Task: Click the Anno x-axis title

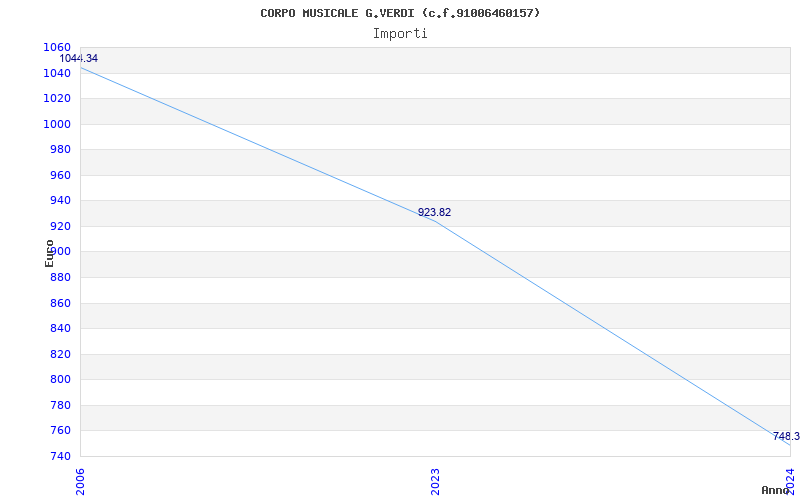Action: point(776,490)
